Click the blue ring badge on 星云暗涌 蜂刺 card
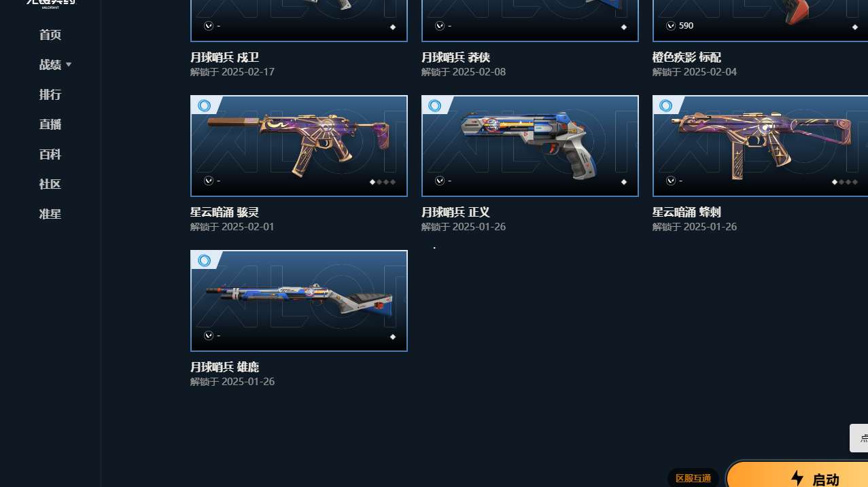 (x=666, y=105)
